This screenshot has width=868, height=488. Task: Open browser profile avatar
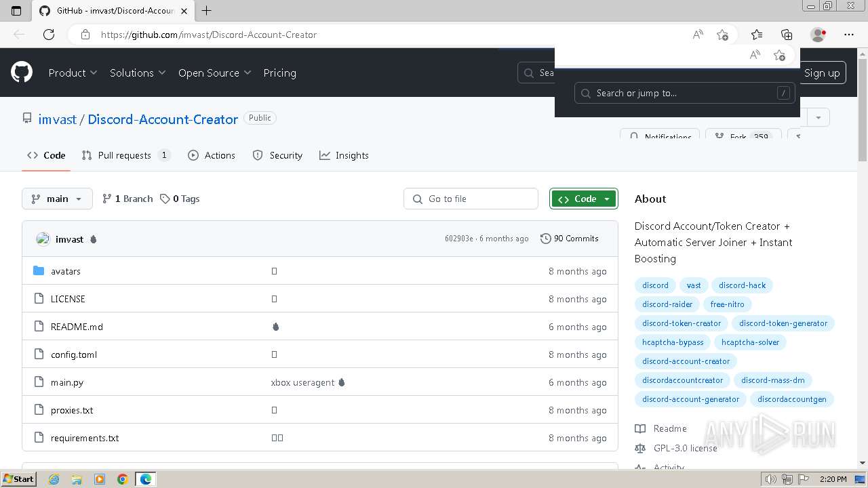818,35
